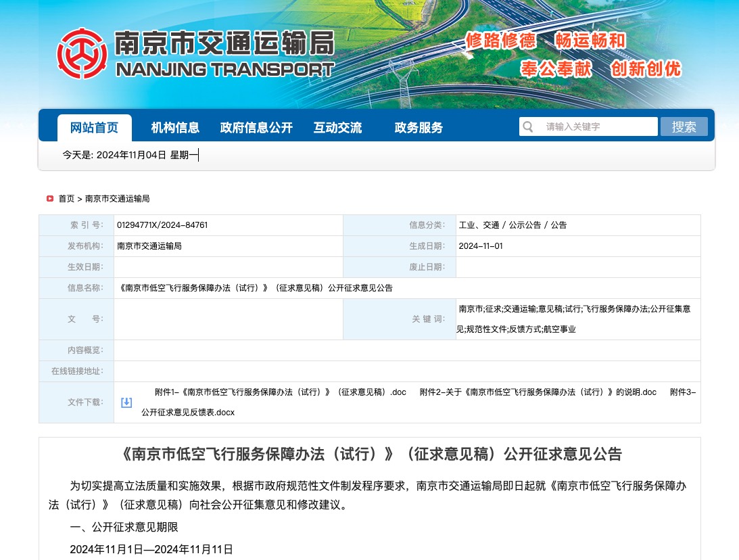Click the NANJING TRANSPORT header title text
The image size is (739, 560).
[224, 69]
